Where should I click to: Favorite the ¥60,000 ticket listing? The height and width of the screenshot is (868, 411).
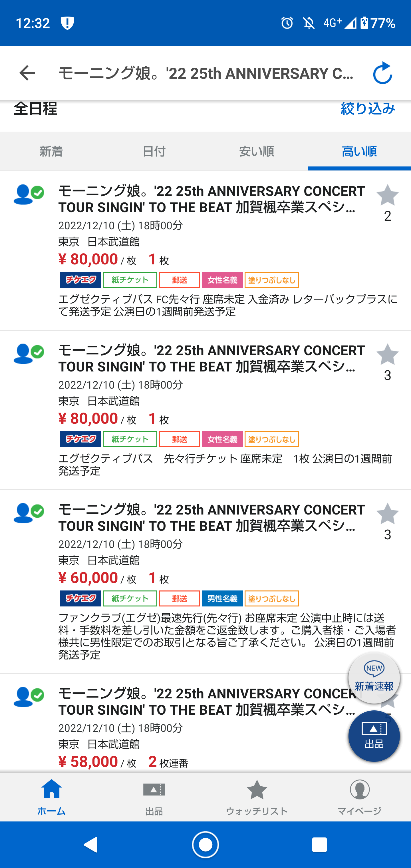[387, 514]
